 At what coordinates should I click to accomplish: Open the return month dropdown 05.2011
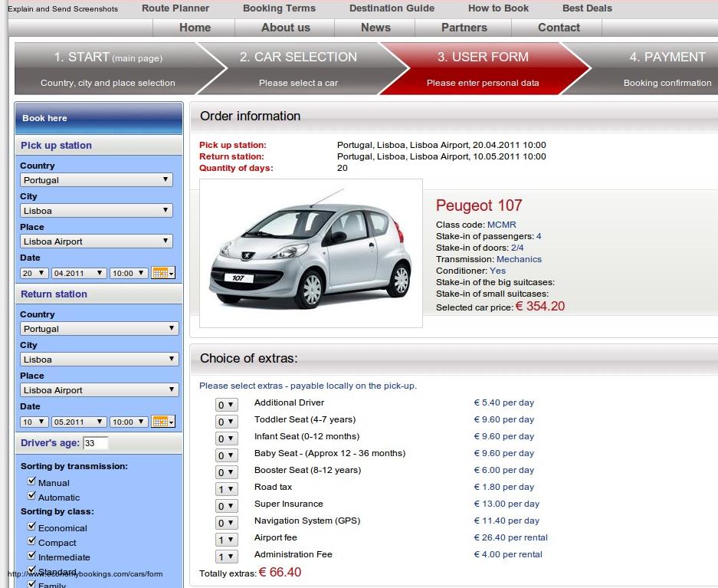pos(79,422)
